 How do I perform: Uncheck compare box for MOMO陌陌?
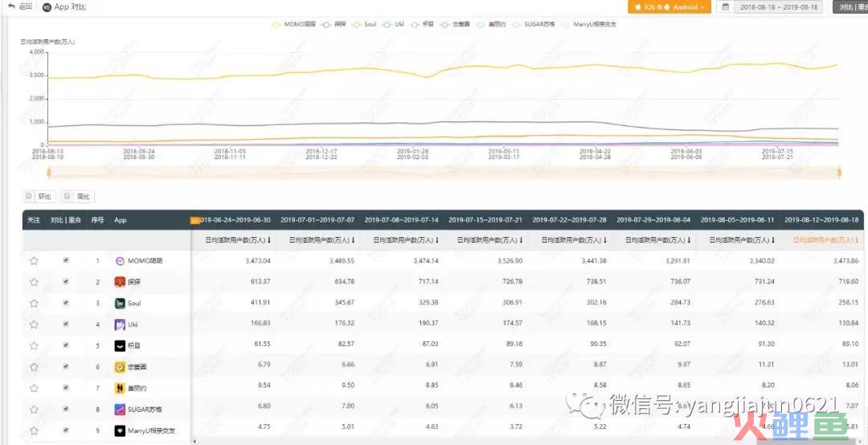tap(66, 260)
